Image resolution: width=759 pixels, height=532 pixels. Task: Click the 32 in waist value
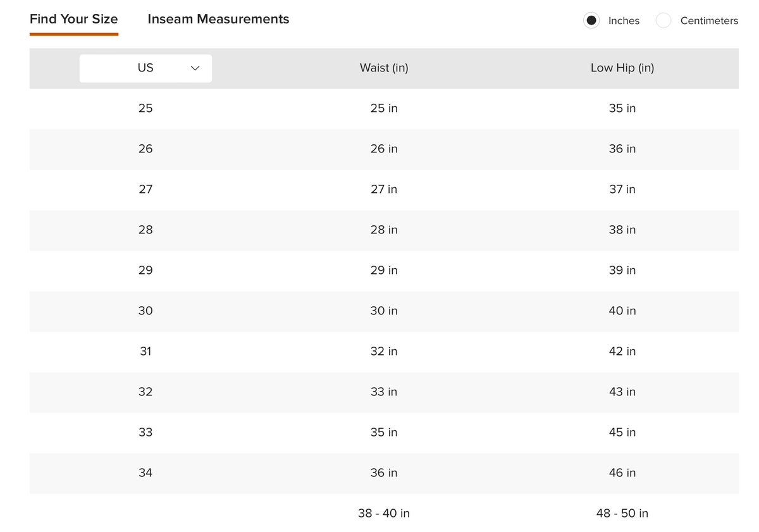tap(384, 351)
